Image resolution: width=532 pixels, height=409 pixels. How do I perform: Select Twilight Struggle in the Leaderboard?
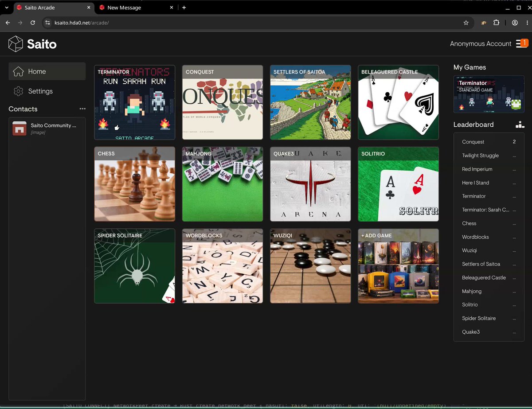point(489,156)
